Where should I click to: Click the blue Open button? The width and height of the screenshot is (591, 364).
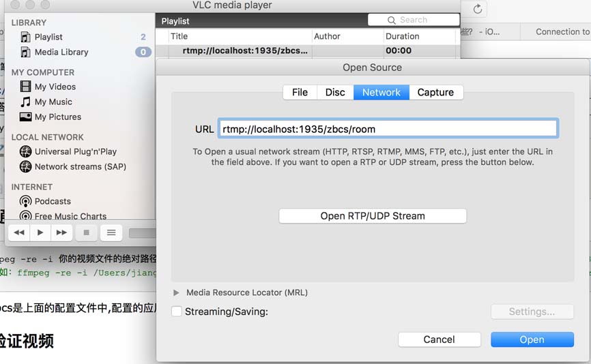click(x=532, y=339)
